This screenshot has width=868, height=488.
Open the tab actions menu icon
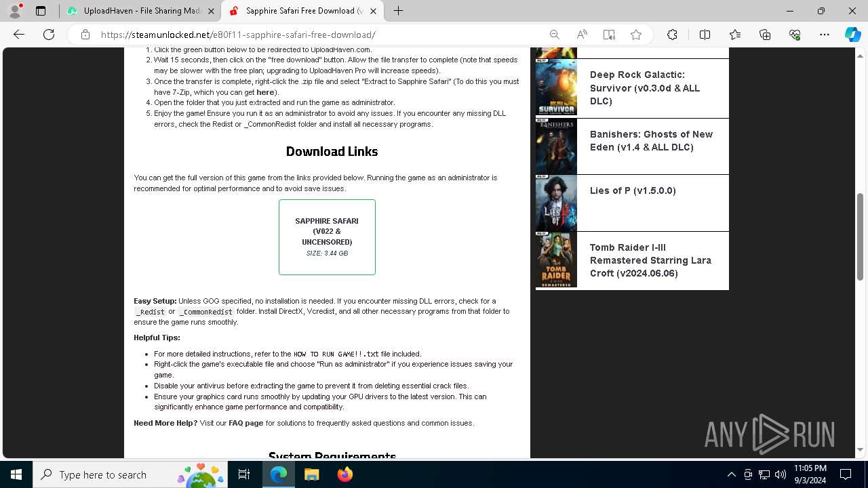(x=41, y=11)
